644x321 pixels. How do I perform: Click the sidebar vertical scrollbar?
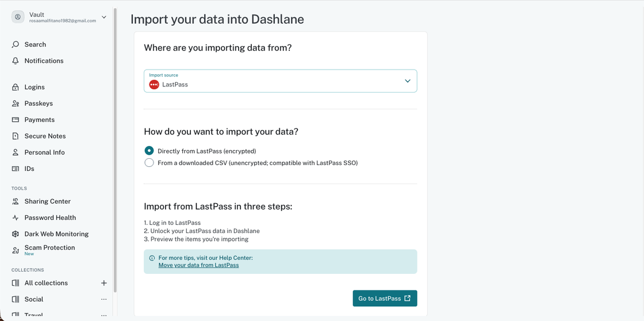[116, 150]
